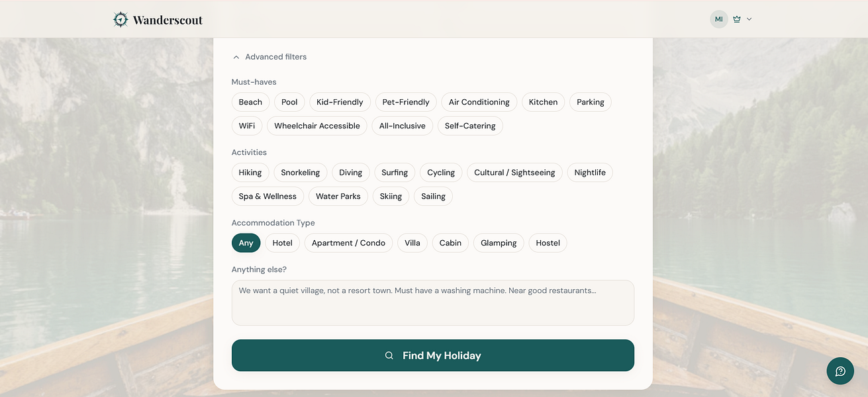This screenshot has height=397, width=868.
Task: Select the Air Conditioning chip
Action: coord(479,102)
